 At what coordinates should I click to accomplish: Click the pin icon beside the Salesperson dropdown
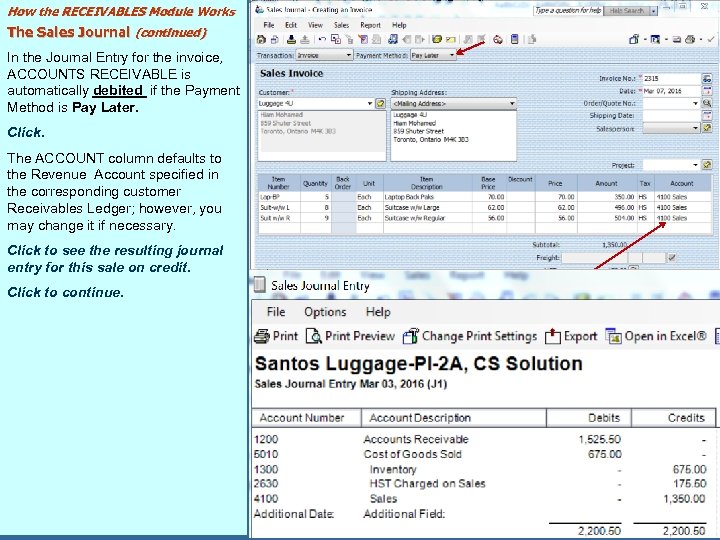click(x=707, y=128)
